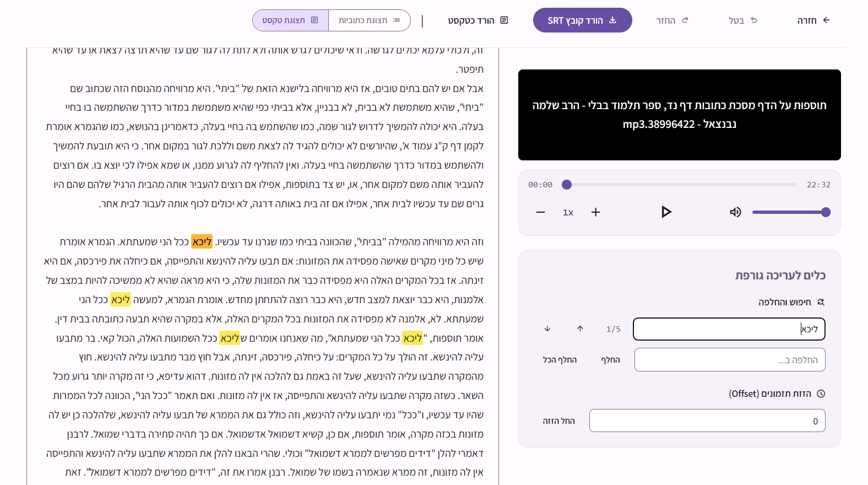Click the החלף replace button
The height and width of the screenshot is (485, 868).
point(610,360)
